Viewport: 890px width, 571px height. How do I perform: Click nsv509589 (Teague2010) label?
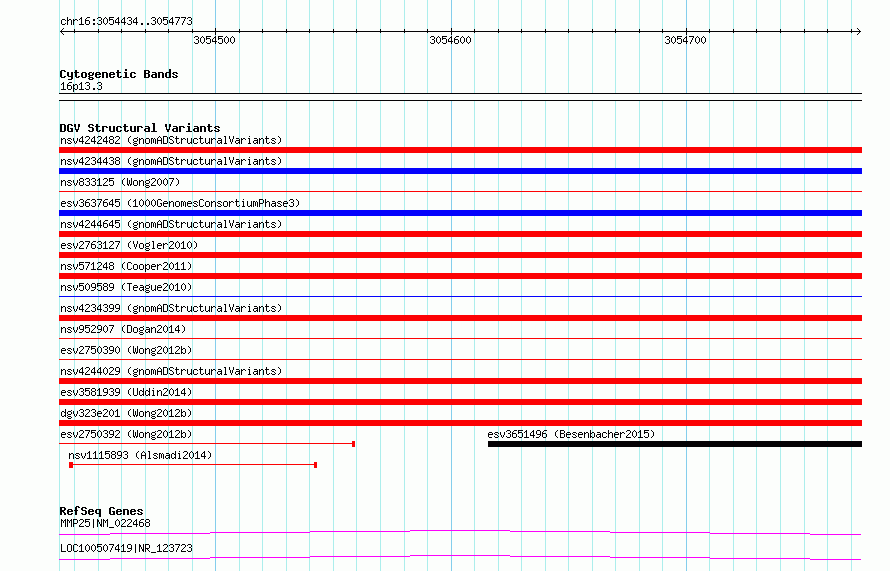(126, 287)
